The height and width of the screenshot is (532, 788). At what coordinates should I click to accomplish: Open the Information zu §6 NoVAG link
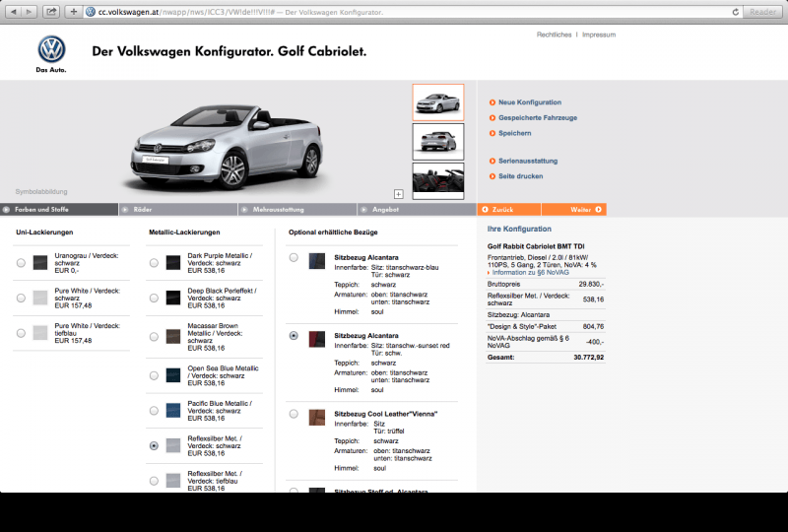tap(530, 272)
